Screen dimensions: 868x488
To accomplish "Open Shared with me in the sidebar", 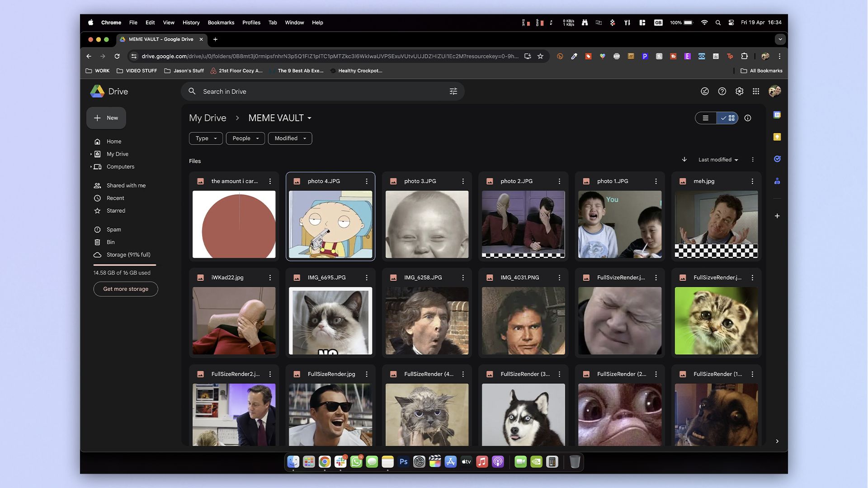I will [125, 185].
